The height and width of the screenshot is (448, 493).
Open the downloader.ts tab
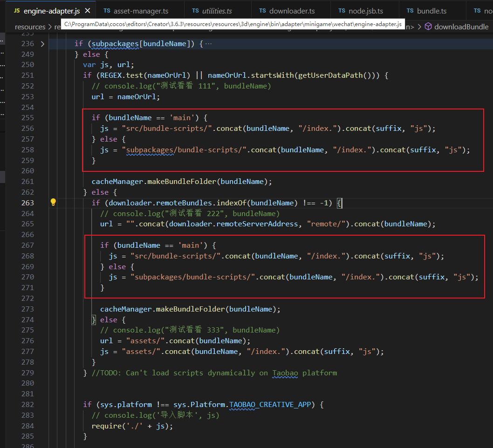(292, 11)
